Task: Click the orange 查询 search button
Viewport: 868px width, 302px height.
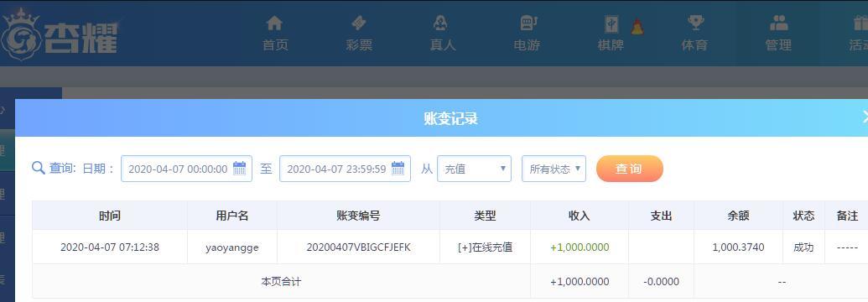Action: click(x=630, y=169)
